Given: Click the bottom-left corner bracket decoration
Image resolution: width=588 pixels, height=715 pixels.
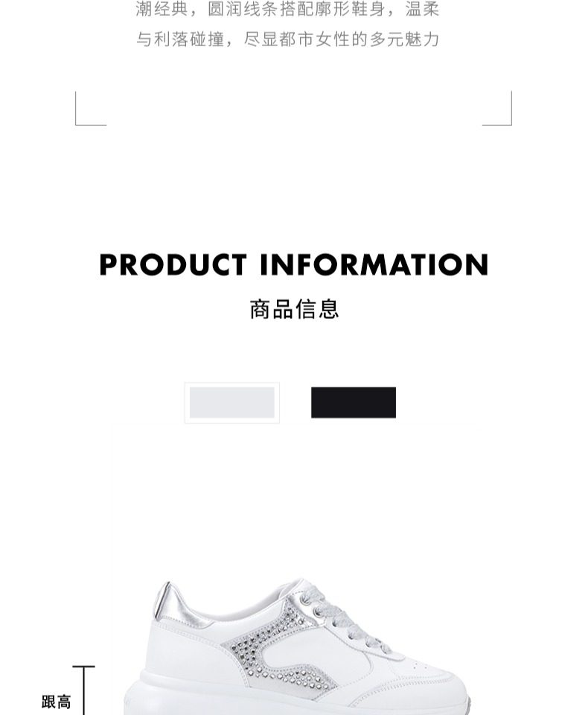Looking at the screenshot, I should click(90, 108).
